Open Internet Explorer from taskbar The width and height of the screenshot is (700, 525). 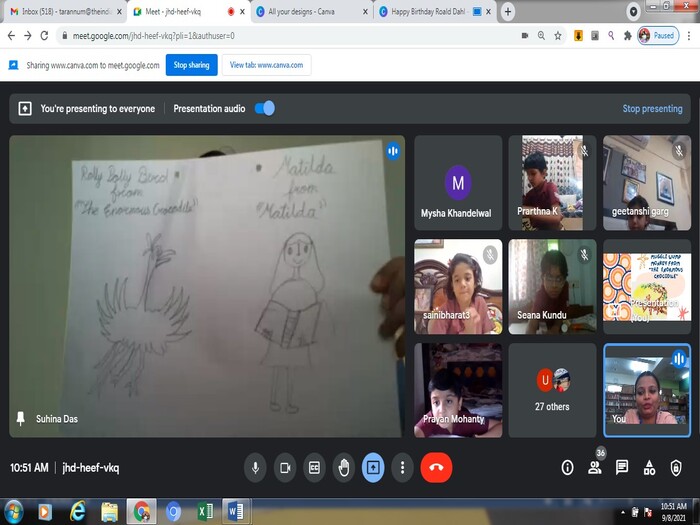pyautogui.click(x=77, y=512)
